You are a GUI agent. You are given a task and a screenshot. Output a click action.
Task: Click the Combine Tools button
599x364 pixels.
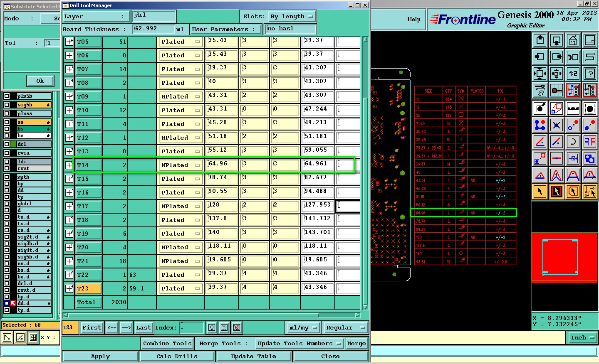click(x=167, y=343)
